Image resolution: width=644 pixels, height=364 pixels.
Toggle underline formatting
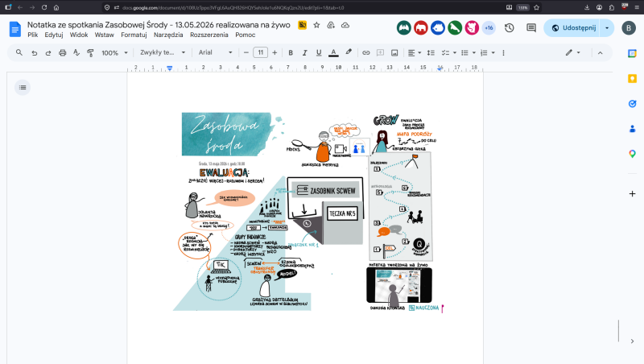pyautogui.click(x=319, y=52)
